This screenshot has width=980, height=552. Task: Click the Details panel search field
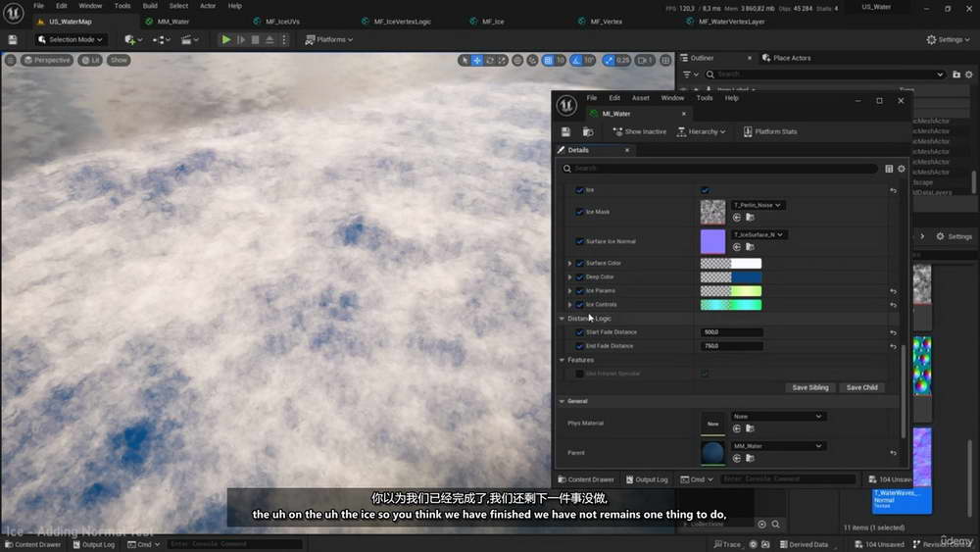click(x=718, y=169)
